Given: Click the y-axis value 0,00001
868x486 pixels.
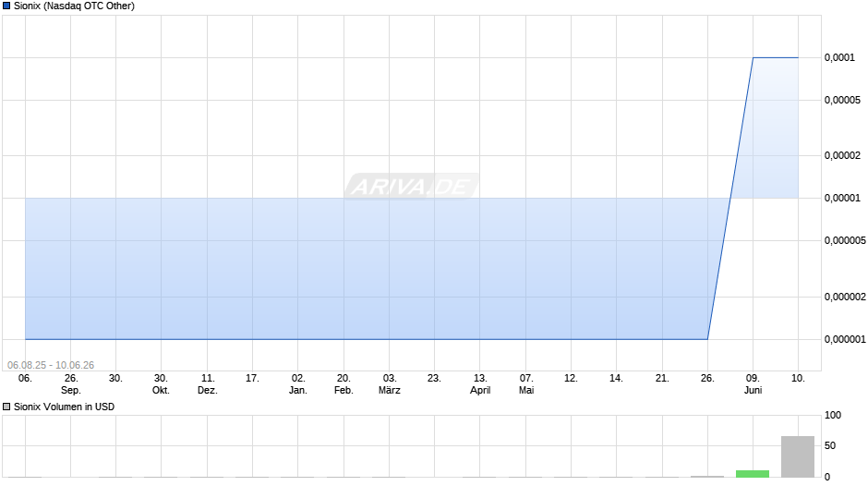Looking at the screenshot, I should pyautogui.click(x=842, y=199).
